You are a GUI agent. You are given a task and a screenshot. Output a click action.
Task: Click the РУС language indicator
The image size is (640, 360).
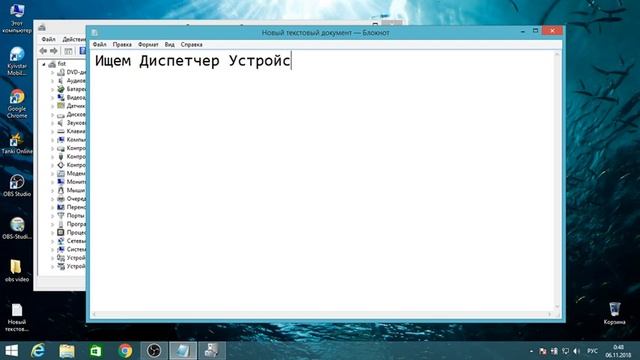pos(592,351)
